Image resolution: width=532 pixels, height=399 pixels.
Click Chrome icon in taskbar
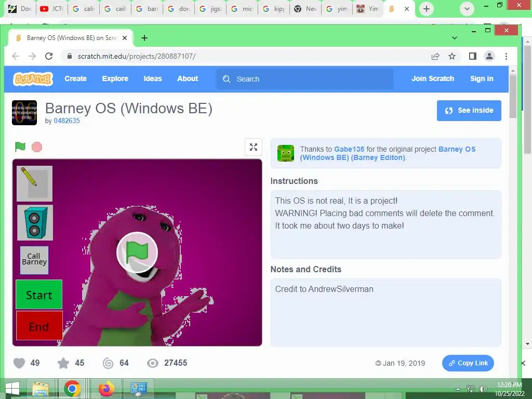pyautogui.click(x=72, y=389)
